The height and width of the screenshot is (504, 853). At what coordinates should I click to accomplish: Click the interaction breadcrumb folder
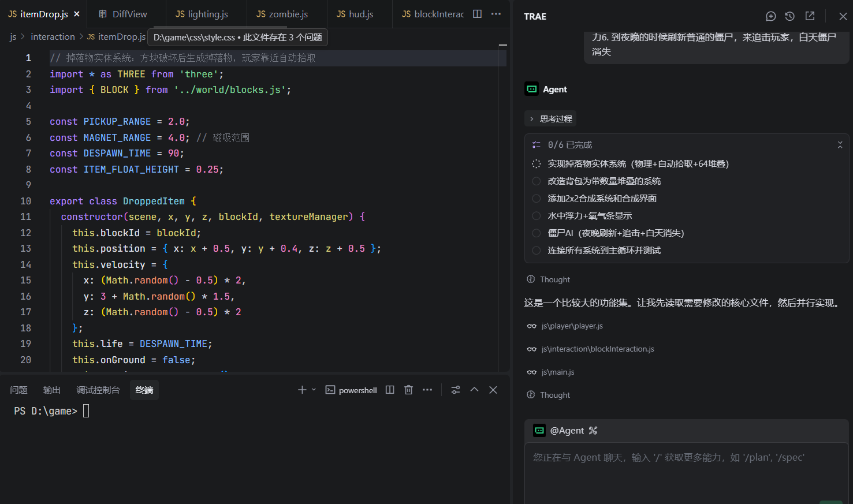tap(53, 37)
